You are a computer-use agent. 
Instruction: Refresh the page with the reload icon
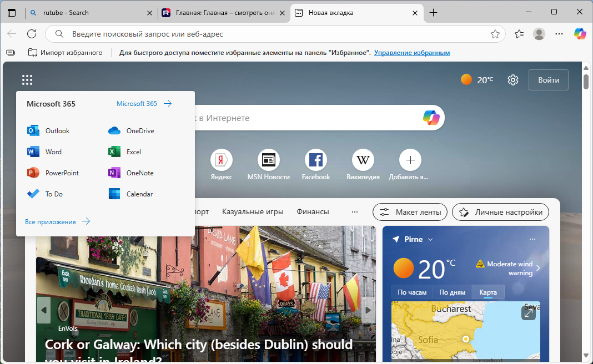point(32,34)
